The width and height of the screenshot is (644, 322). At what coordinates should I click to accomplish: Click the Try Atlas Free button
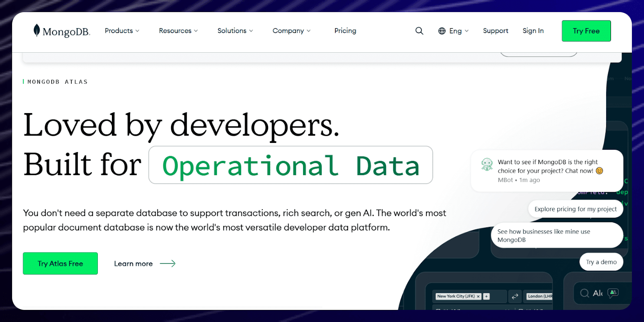click(x=60, y=264)
